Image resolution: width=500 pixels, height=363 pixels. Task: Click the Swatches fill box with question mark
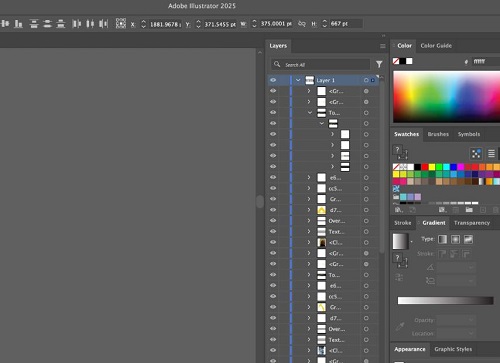coord(397,150)
